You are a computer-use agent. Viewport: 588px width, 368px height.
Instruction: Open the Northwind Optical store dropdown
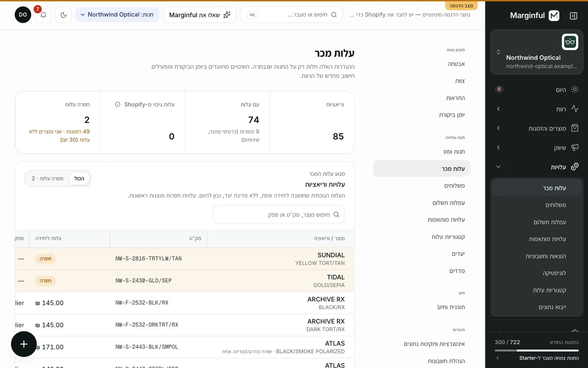117,15
